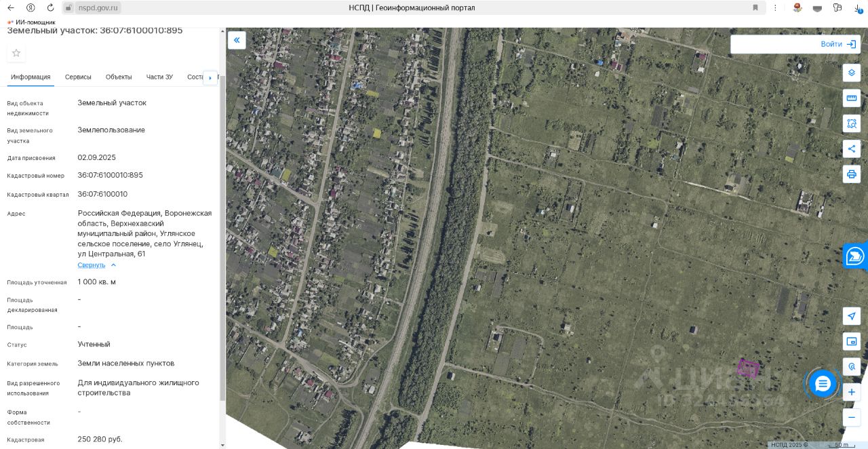Print the map with printer icon
This screenshot has height=449, width=868.
(x=852, y=174)
